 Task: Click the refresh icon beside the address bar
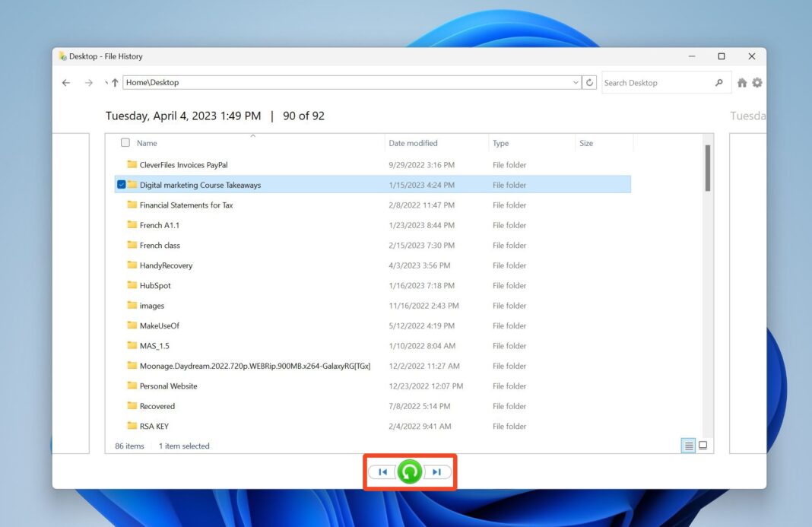pyautogui.click(x=590, y=82)
